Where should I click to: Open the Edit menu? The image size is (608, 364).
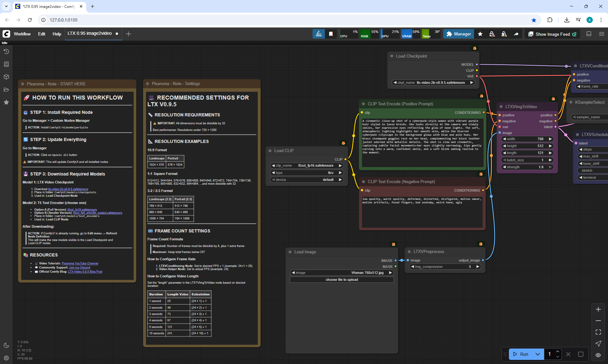click(41, 34)
